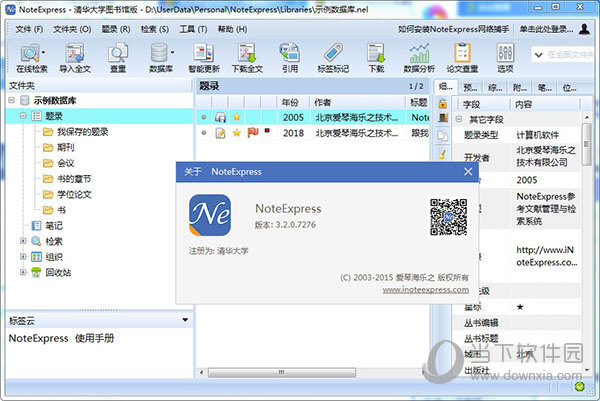Switch to the 位... location tab

[569, 88]
